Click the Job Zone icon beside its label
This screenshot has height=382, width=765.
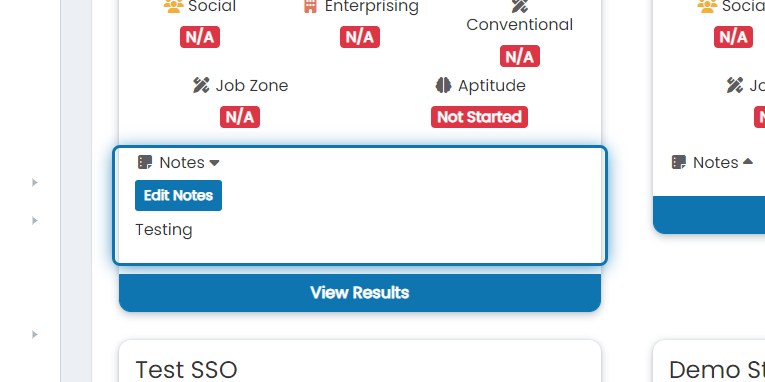click(x=201, y=85)
